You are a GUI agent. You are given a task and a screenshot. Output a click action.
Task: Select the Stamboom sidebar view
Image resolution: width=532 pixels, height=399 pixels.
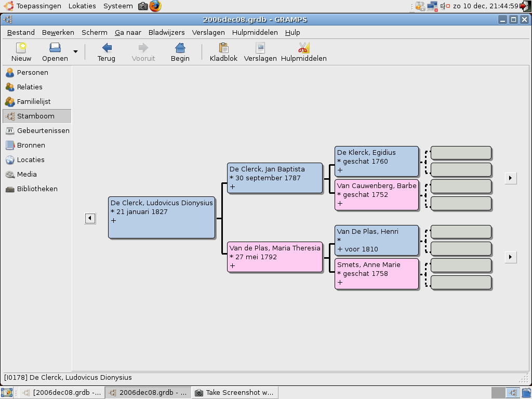click(x=35, y=116)
